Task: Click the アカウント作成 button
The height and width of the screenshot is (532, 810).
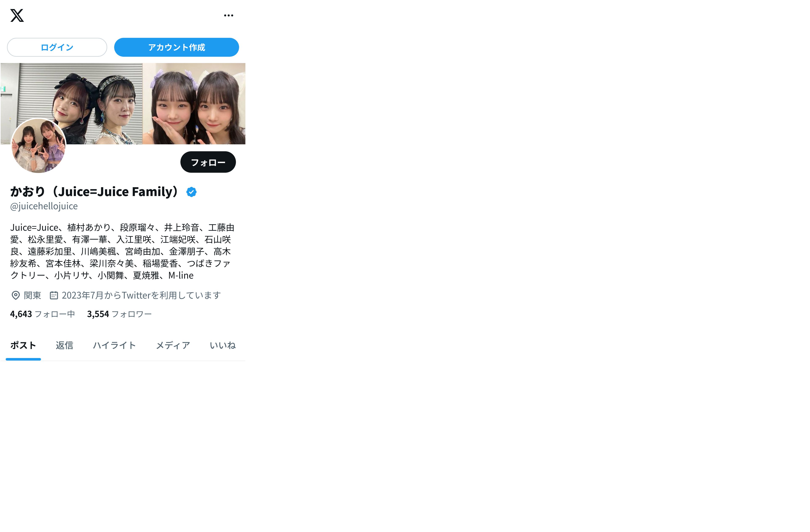Action: (x=176, y=47)
